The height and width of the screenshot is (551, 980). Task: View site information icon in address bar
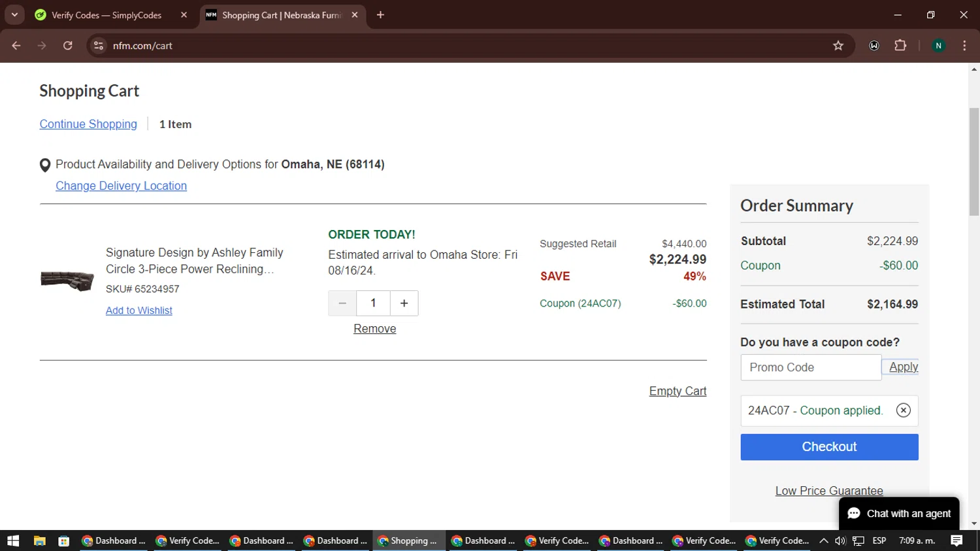(99, 46)
